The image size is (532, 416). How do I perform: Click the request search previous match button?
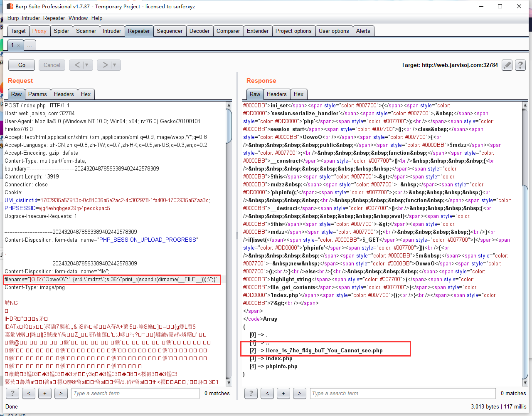(29, 393)
